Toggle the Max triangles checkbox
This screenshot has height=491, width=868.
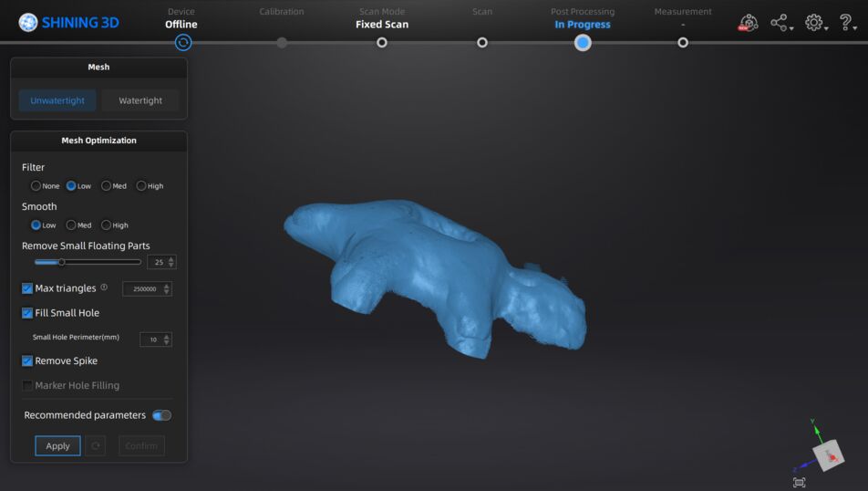click(x=27, y=288)
